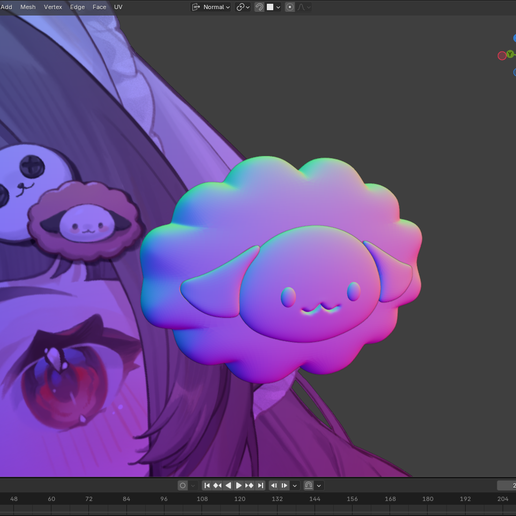Open the auto keyframing options dropdown

pyautogui.click(x=193, y=485)
